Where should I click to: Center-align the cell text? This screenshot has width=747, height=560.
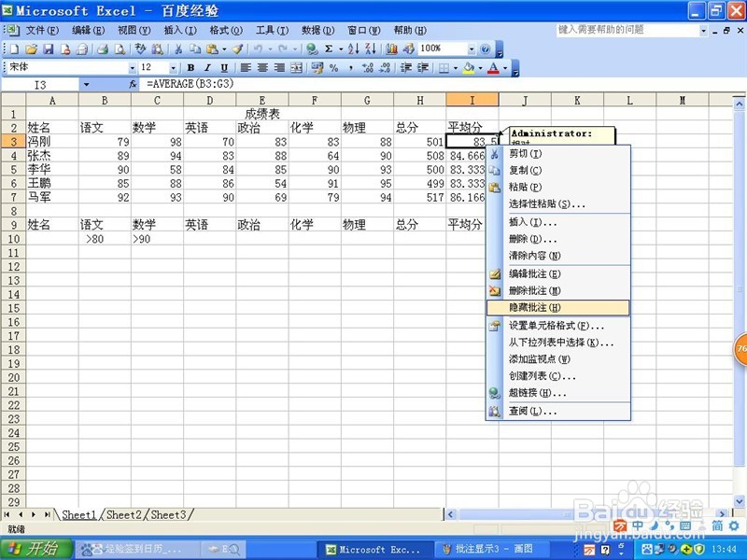[x=262, y=68]
